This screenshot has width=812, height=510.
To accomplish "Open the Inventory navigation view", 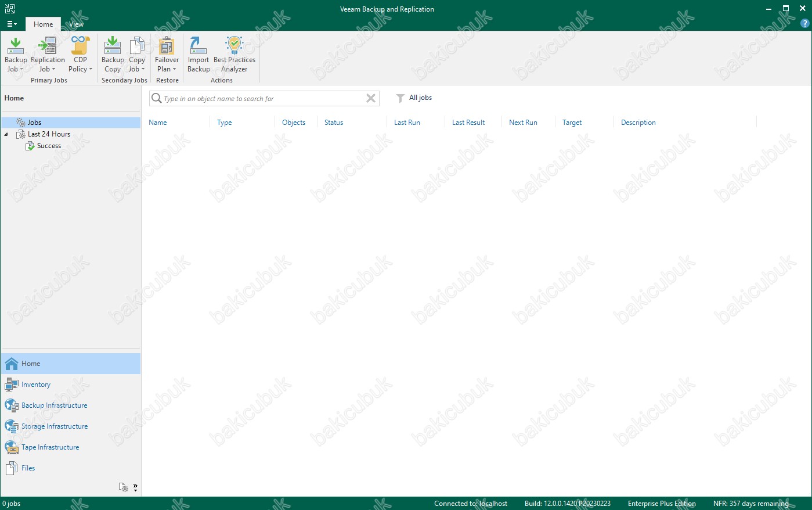I will click(x=71, y=385).
